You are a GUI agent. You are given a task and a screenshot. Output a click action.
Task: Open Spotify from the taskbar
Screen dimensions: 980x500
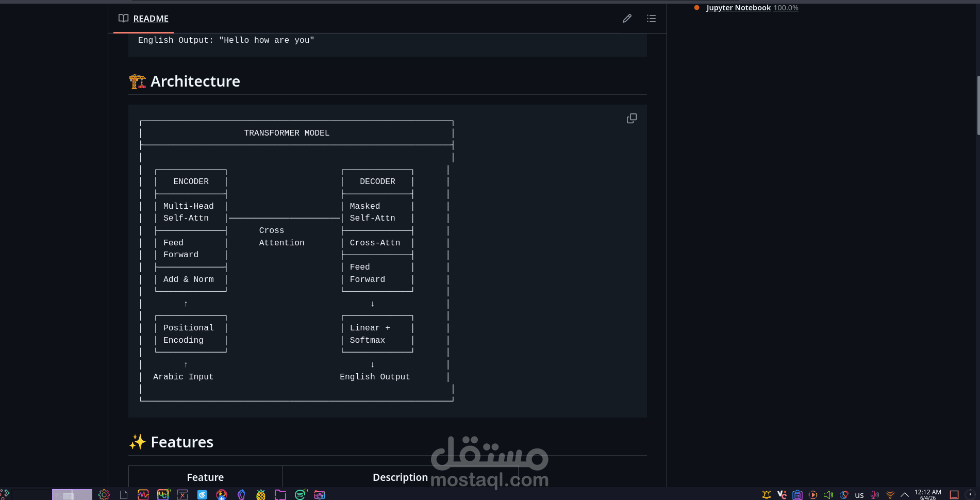pyautogui.click(x=301, y=495)
